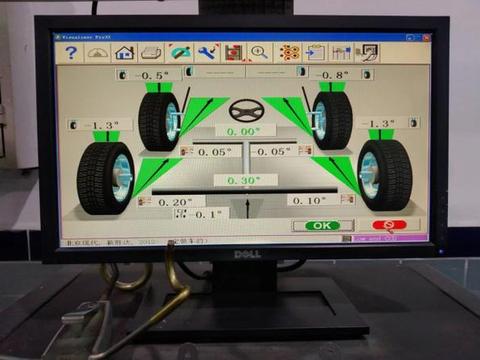The height and width of the screenshot is (360, 480).
Task: Click the rear-left tire graphic
Action: (106, 178)
